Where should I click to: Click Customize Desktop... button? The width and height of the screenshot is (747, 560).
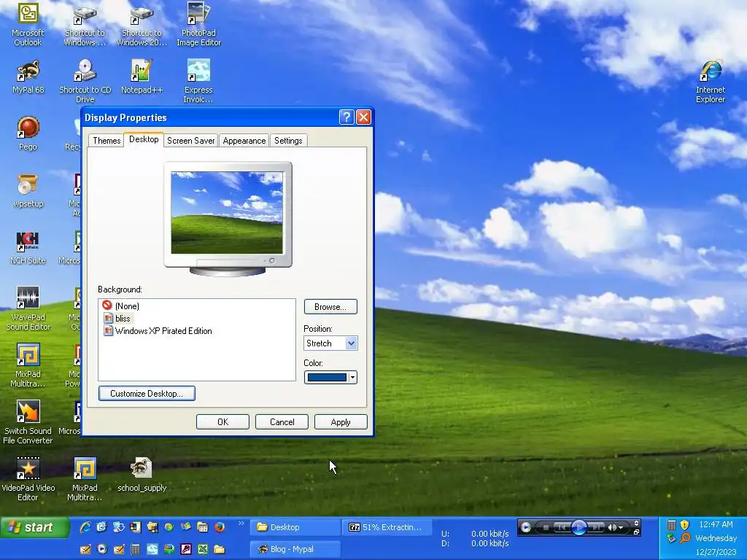[x=147, y=393]
